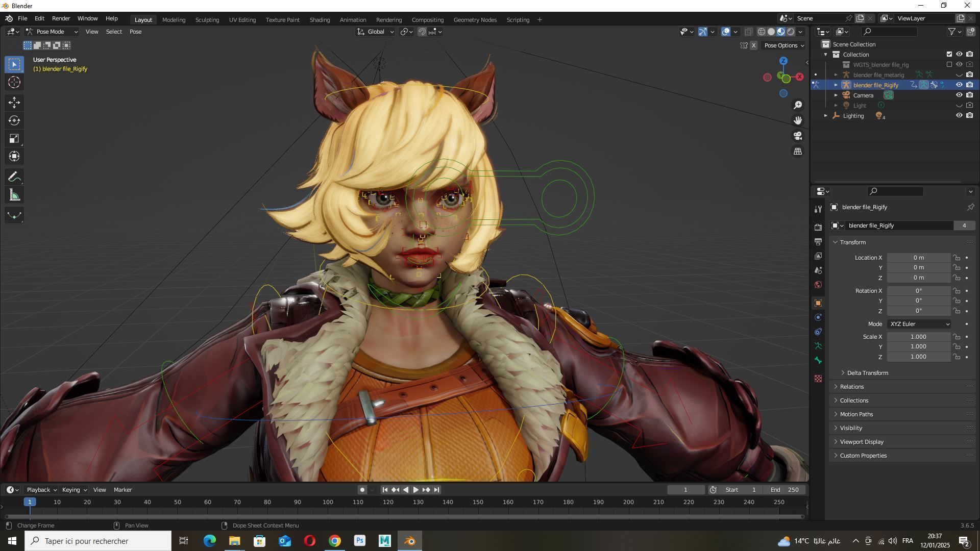Click the zoom magnifier viewport icon

(x=798, y=105)
